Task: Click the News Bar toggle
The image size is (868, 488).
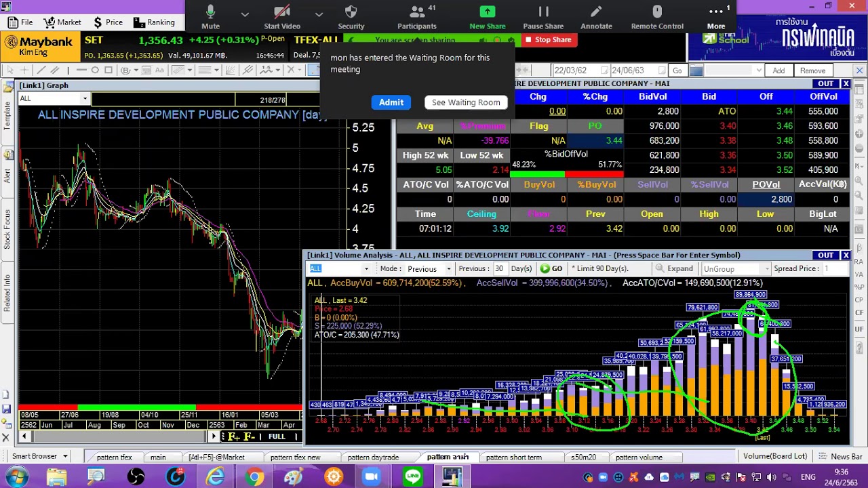Action: 841,457
